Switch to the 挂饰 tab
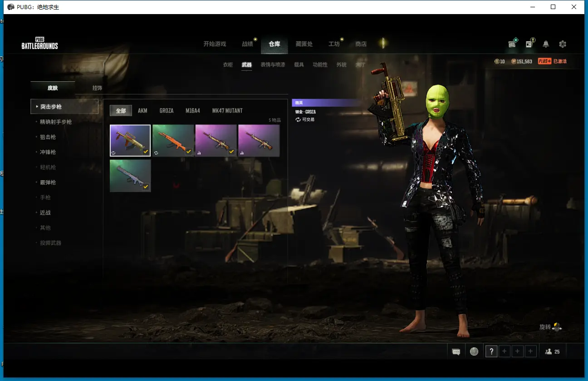 97,88
